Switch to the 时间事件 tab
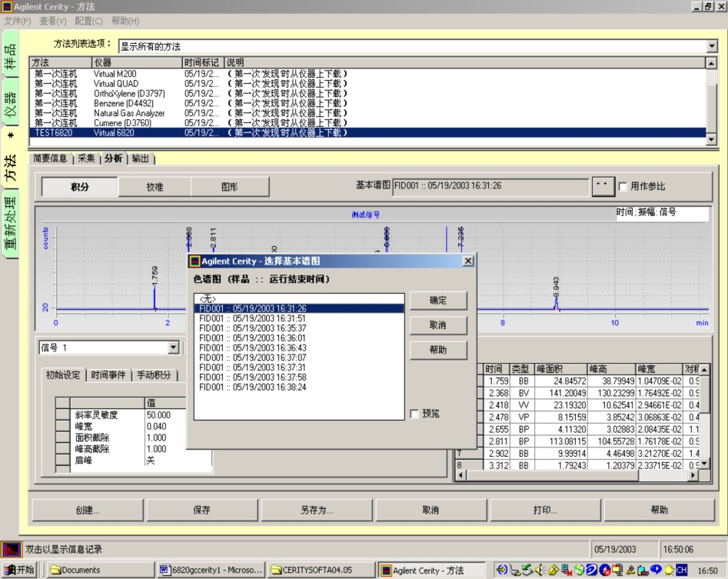 (108, 375)
